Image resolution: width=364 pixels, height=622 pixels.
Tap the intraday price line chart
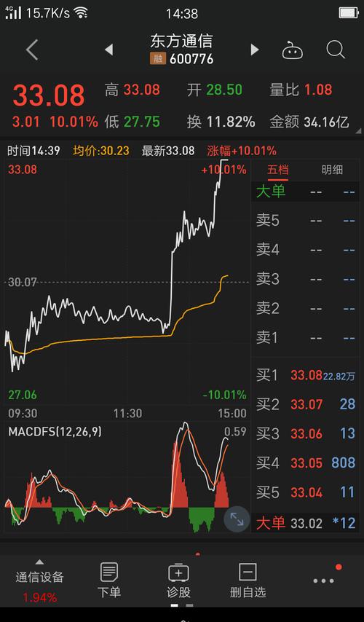127,282
